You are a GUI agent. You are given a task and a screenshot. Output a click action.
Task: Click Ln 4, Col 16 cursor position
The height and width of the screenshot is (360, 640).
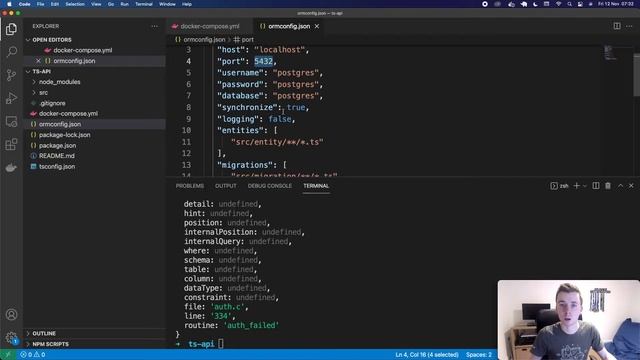[x=427, y=355]
